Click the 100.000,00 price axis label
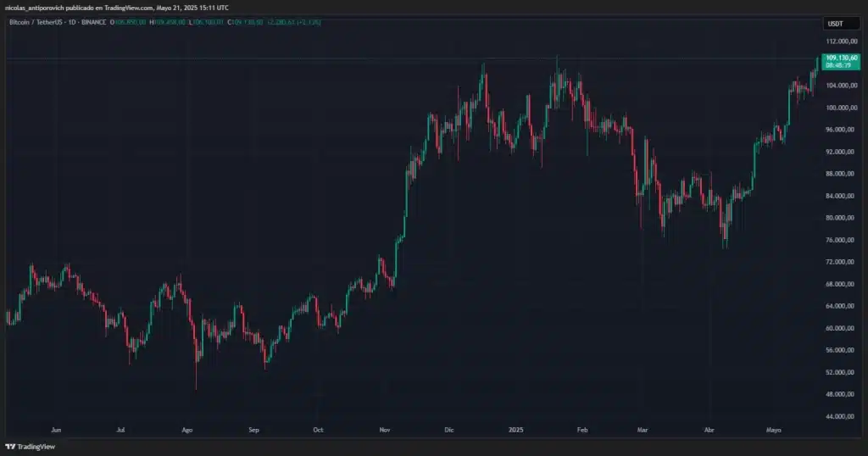The image size is (868, 456). (842, 108)
